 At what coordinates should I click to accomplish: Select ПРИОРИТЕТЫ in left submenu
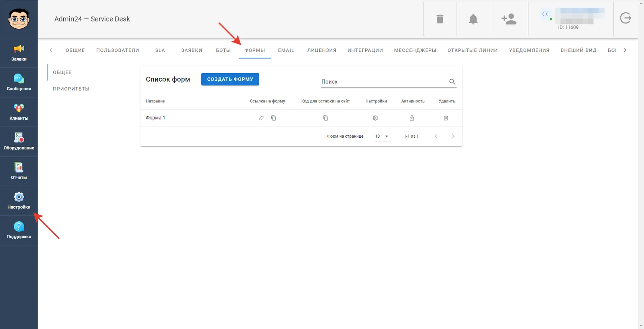pyautogui.click(x=71, y=89)
